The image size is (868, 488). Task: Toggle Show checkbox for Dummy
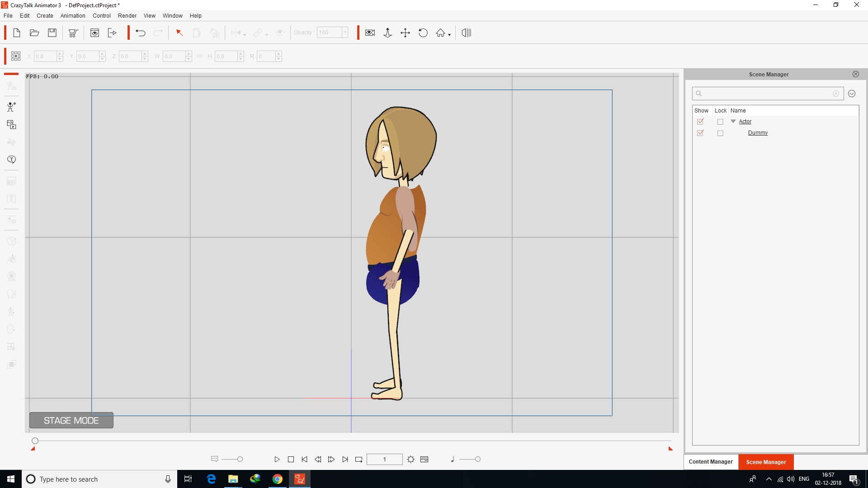700,133
